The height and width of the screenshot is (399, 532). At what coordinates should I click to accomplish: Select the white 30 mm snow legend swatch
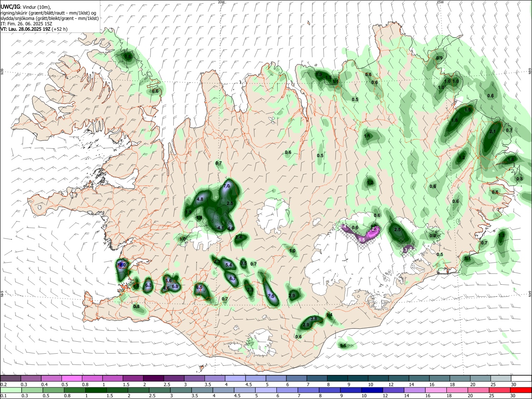tap(521, 378)
